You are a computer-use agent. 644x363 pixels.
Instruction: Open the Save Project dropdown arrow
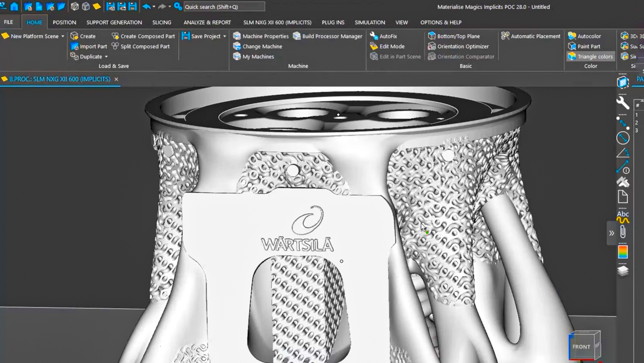pos(225,36)
